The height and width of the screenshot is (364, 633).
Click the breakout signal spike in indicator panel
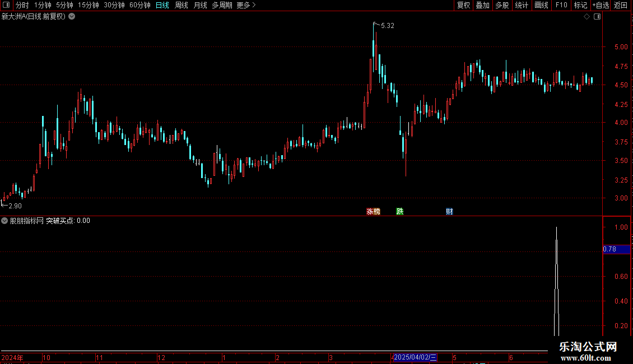point(556,281)
